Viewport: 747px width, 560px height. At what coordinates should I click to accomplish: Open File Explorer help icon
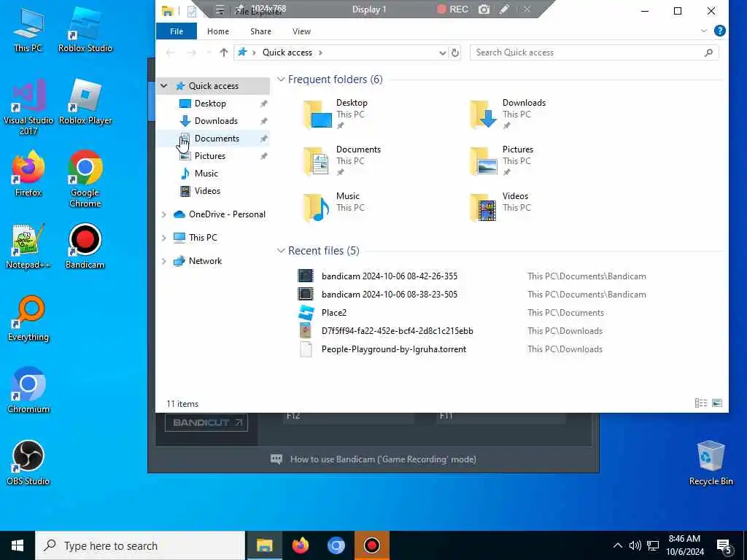(720, 31)
